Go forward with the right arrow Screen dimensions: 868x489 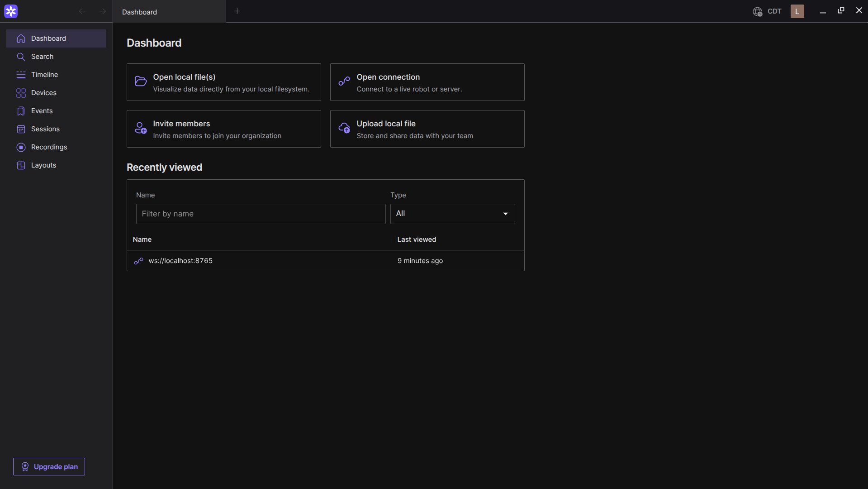point(103,11)
